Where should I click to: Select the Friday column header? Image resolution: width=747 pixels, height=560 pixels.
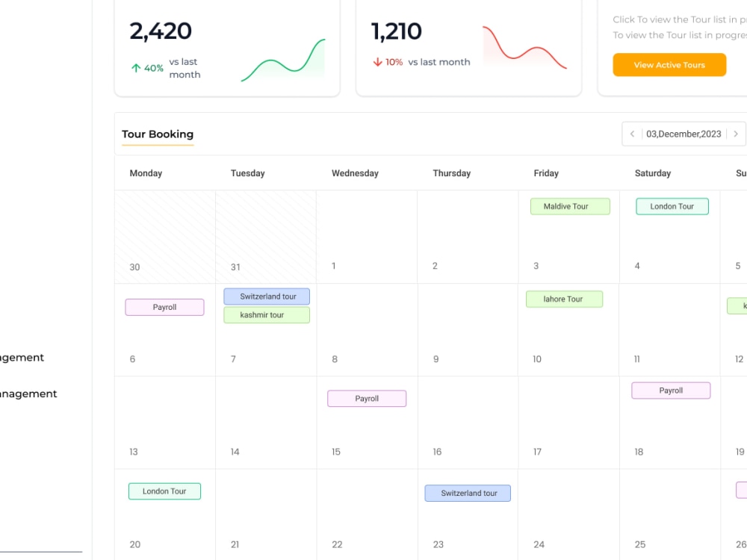point(546,173)
